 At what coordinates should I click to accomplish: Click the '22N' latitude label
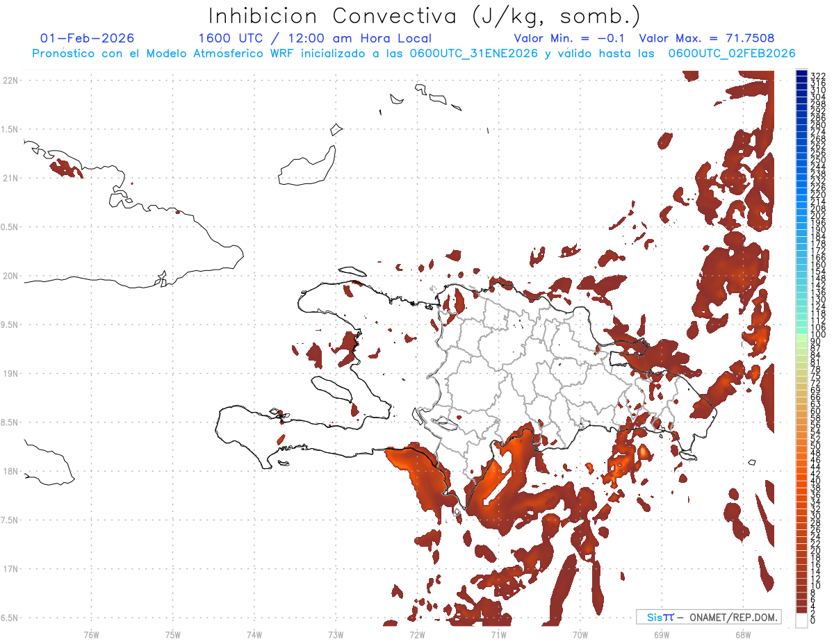click(11, 81)
